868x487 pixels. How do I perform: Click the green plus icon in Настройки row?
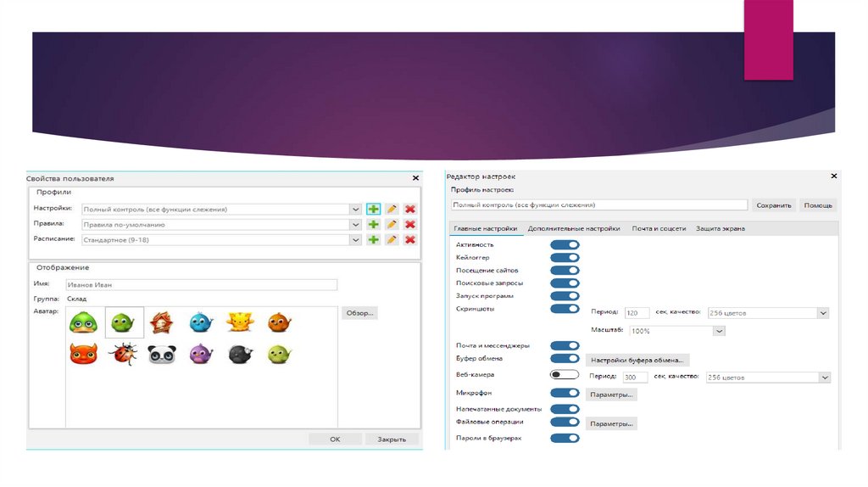(x=373, y=209)
